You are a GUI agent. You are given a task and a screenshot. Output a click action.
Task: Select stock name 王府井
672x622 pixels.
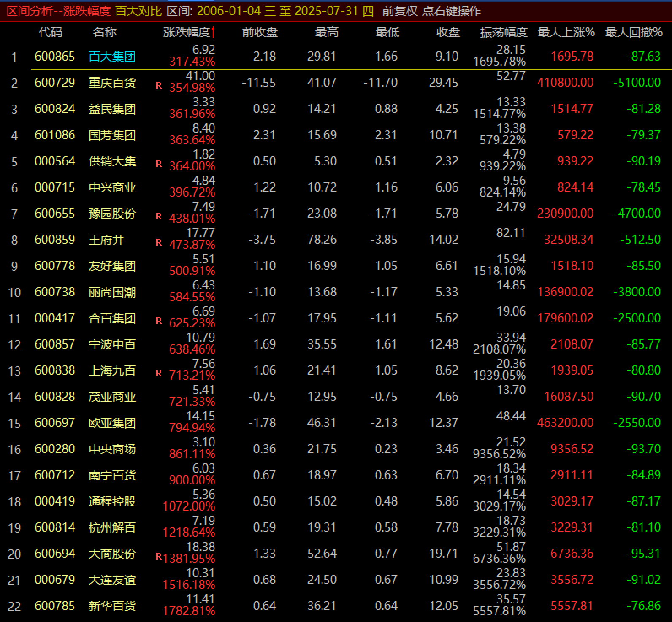coord(106,240)
